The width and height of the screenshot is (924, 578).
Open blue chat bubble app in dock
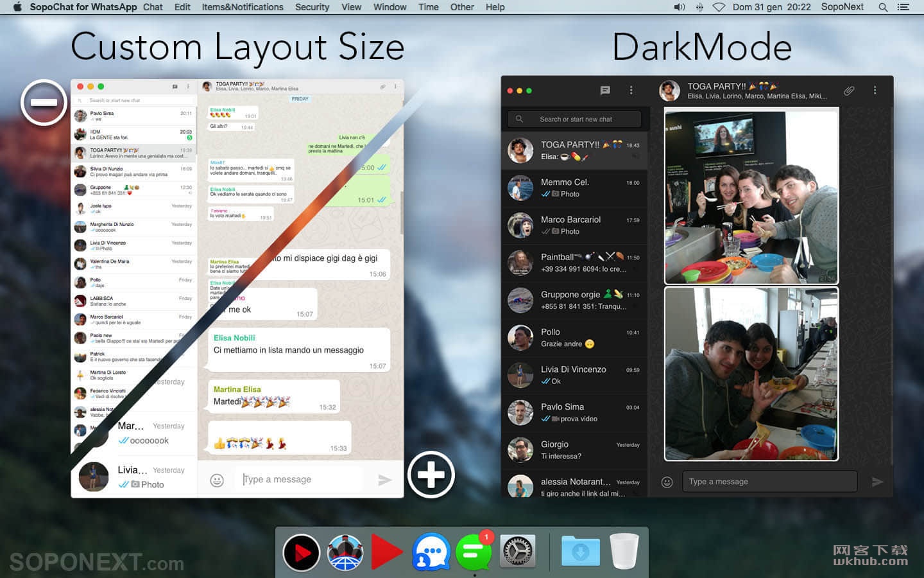[431, 552]
